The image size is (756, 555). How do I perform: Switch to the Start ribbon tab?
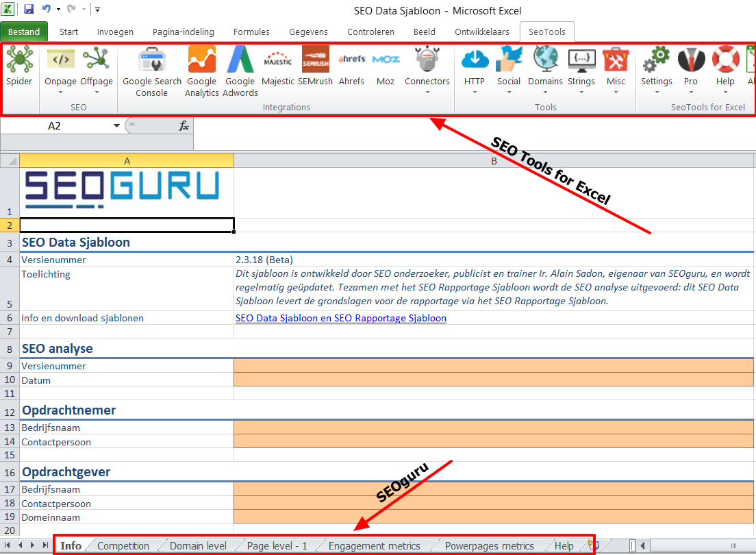68,32
